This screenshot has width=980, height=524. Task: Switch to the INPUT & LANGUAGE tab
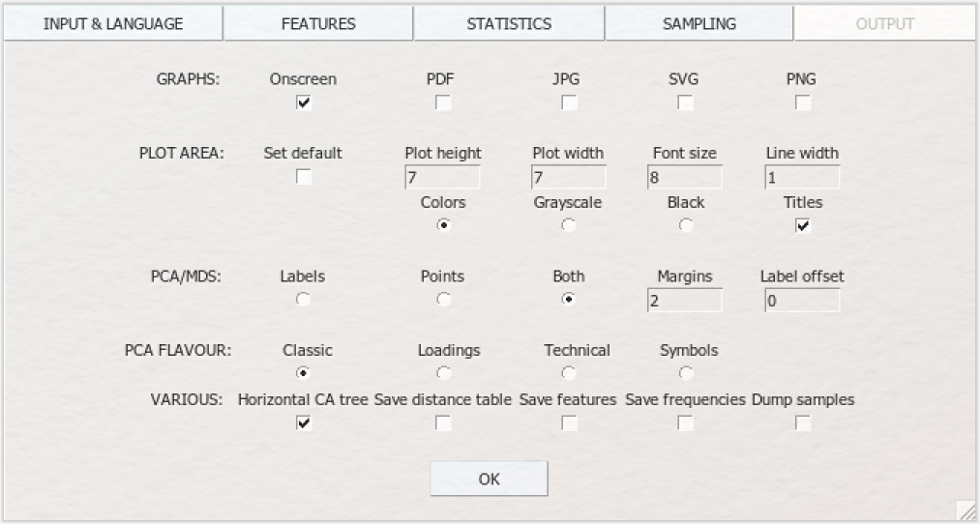(x=113, y=24)
